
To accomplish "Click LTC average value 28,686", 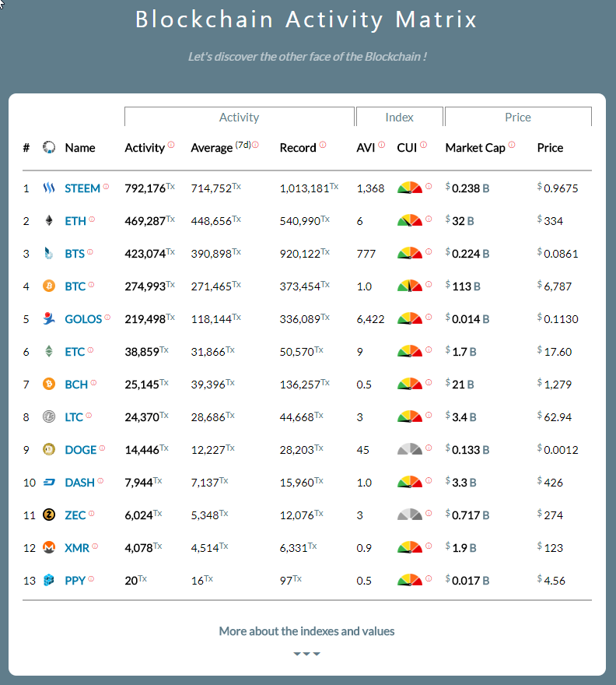I will (208, 417).
